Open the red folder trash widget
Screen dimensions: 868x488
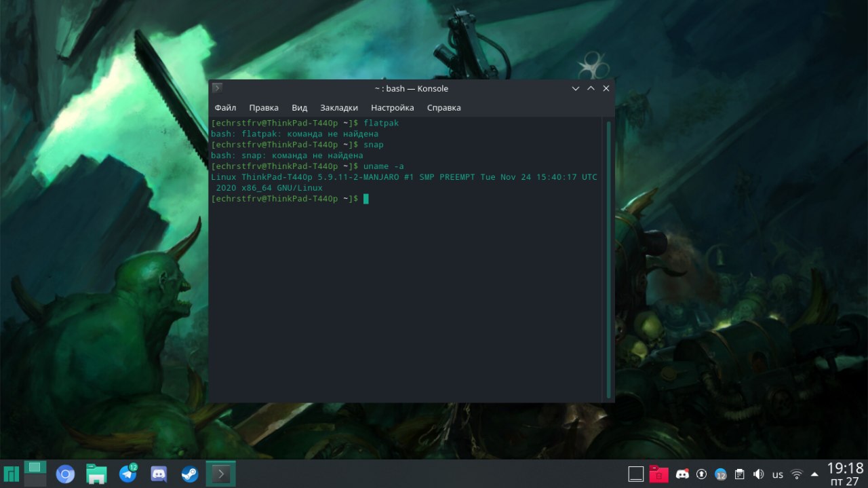pyautogui.click(x=658, y=474)
